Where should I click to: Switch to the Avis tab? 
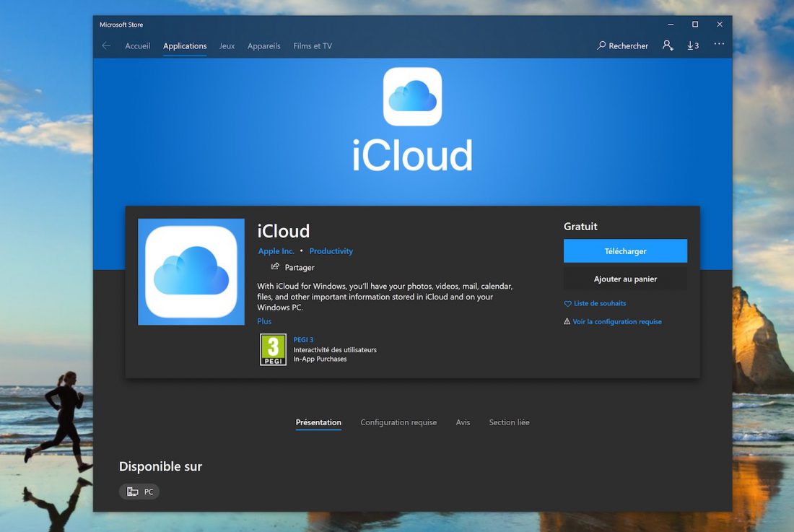463,422
